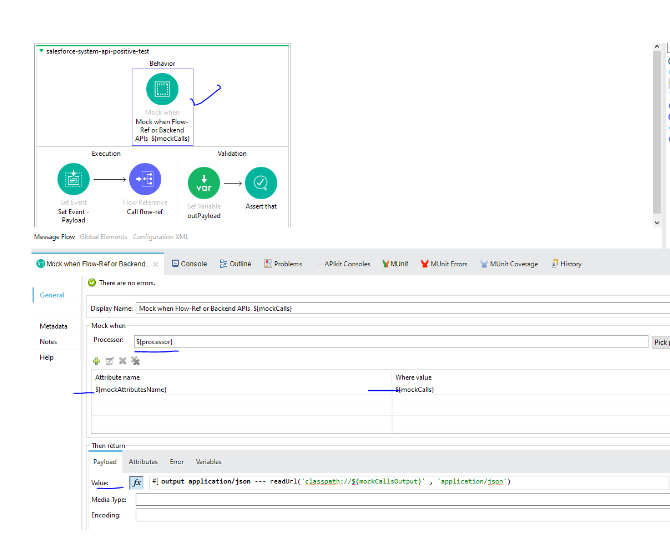Click the Display Name input field
The height and width of the screenshot is (547, 670).
(x=403, y=308)
